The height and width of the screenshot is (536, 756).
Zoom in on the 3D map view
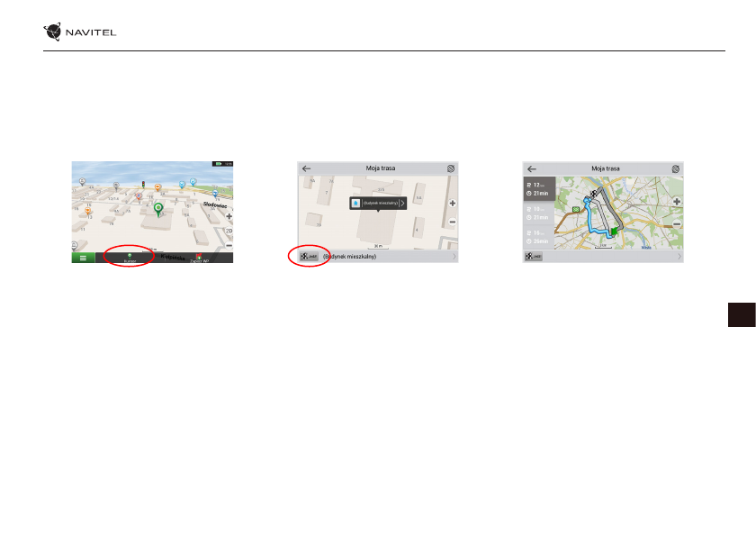pos(229,217)
